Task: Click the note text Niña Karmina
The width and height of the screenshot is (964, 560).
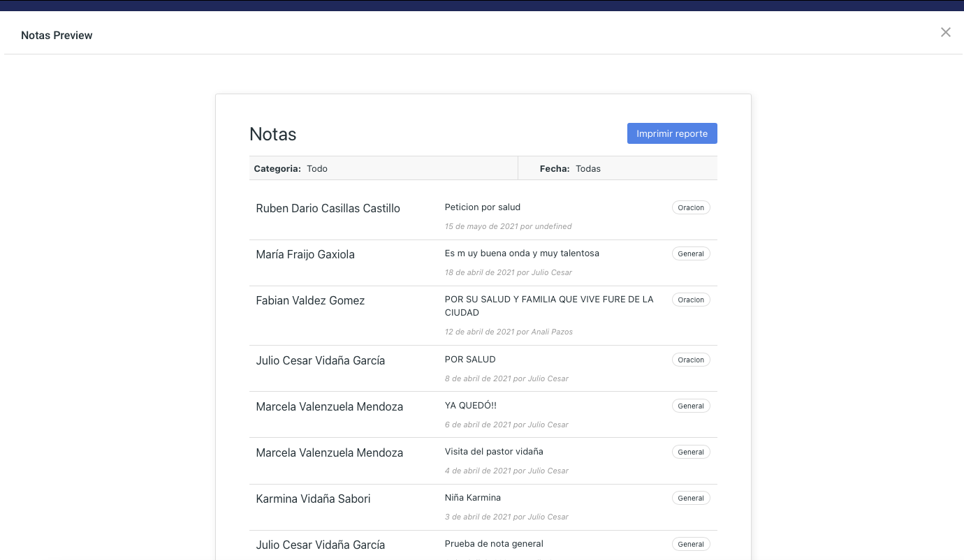Action: click(x=473, y=497)
